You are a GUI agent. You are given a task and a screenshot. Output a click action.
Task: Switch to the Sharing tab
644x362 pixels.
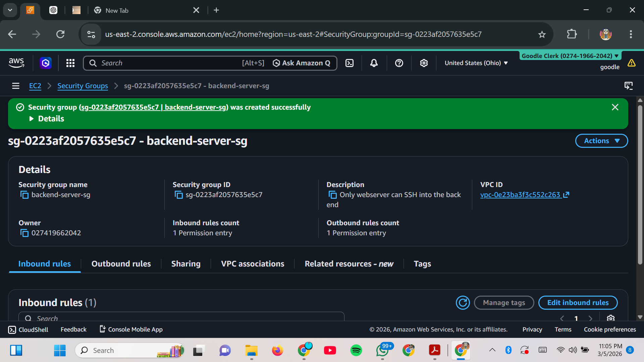[186, 264]
